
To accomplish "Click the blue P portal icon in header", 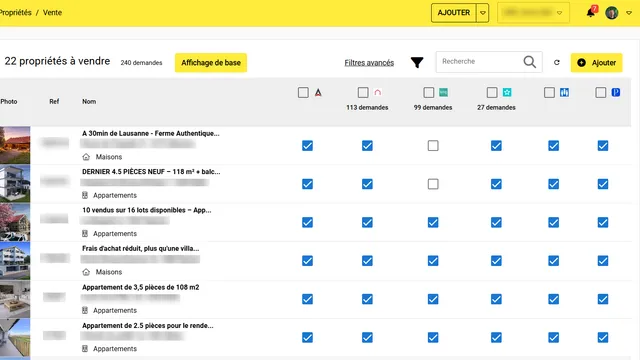I will pyautogui.click(x=616, y=93).
